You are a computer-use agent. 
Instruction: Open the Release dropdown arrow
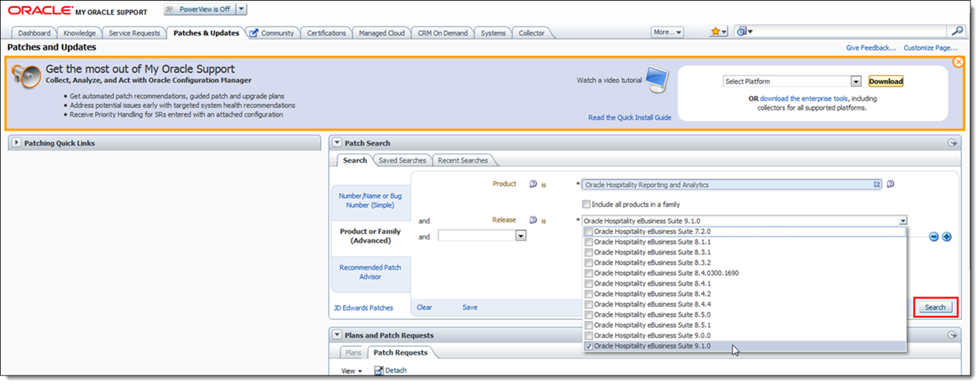[903, 221]
